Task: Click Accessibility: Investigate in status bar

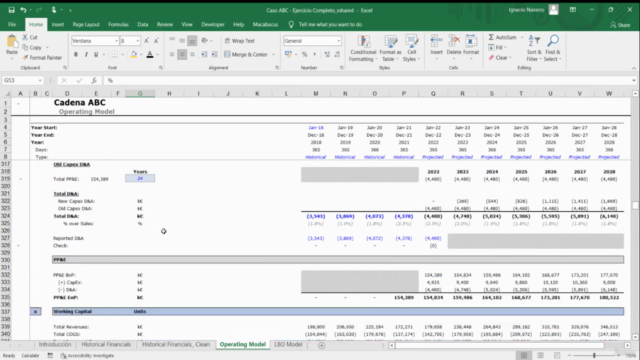Action: tap(87, 356)
